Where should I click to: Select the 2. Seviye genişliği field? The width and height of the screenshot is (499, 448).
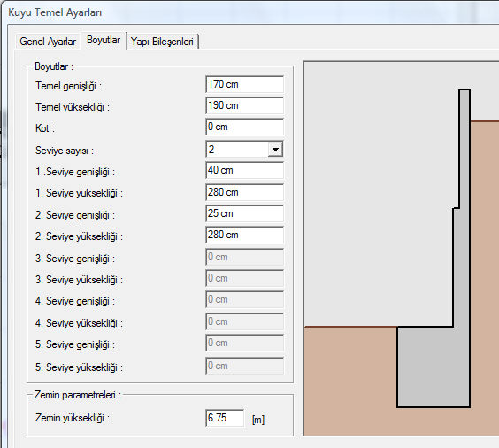244,213
